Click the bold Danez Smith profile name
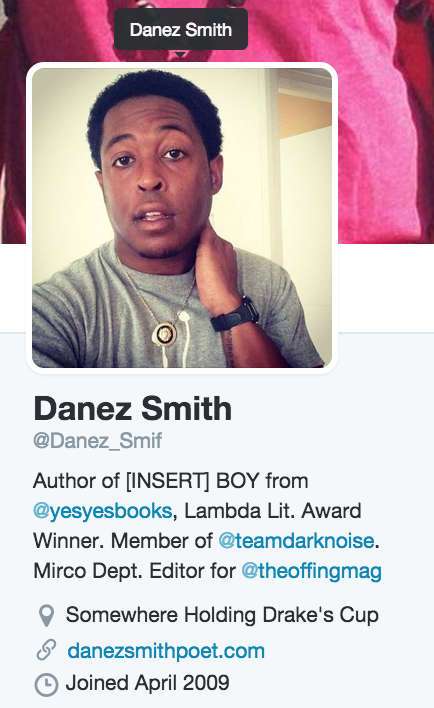 (x=133, y=408)
